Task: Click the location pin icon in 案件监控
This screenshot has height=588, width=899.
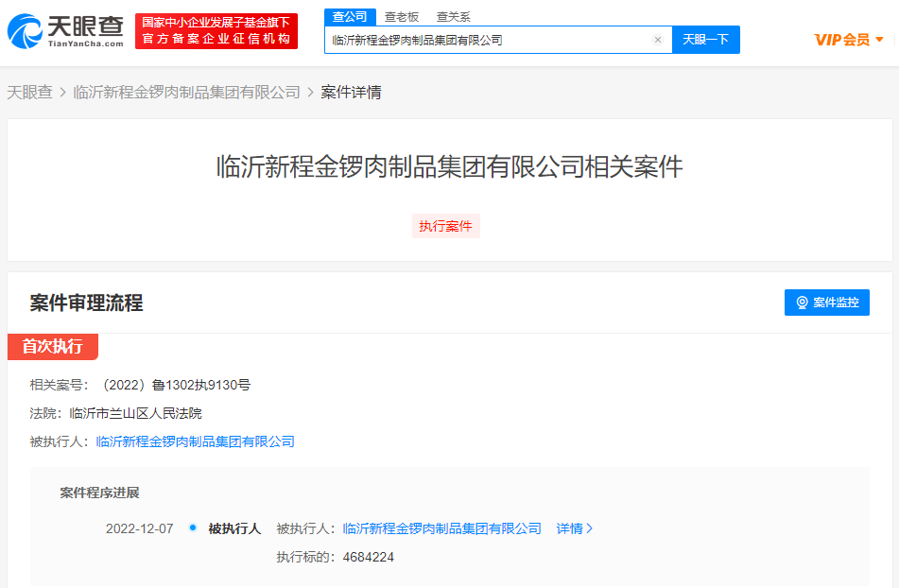Action: (x=803, y=303)
